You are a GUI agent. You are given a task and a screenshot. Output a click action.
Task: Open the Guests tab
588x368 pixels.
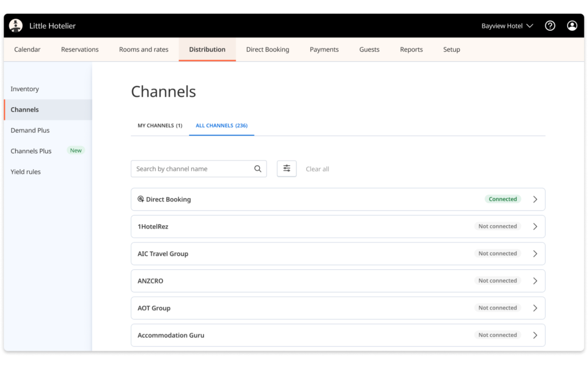click(369, 50)
